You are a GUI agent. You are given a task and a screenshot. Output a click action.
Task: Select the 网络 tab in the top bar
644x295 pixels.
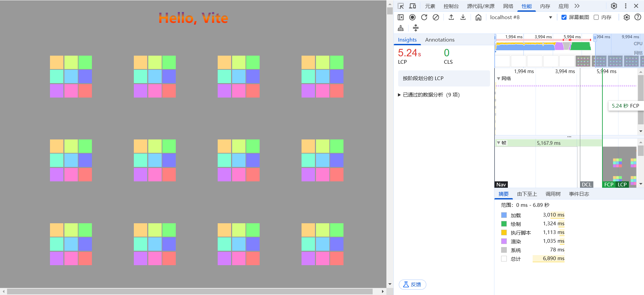[508, 6]
